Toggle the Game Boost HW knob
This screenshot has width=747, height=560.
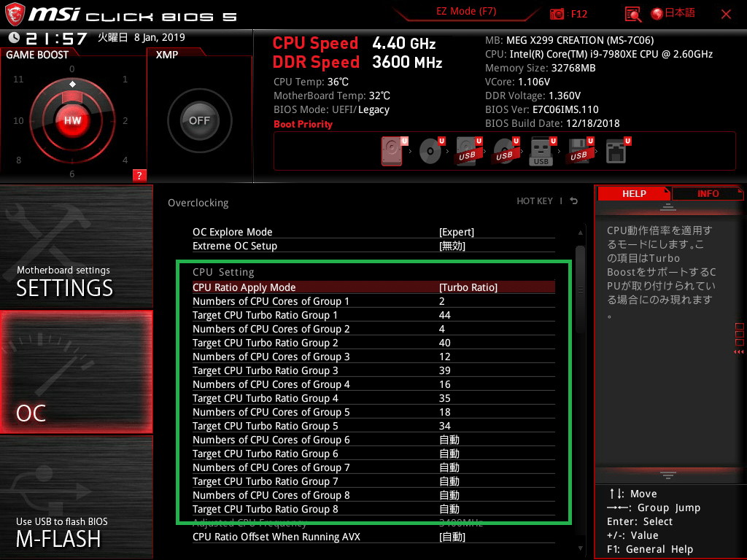(x=72, y=120)
